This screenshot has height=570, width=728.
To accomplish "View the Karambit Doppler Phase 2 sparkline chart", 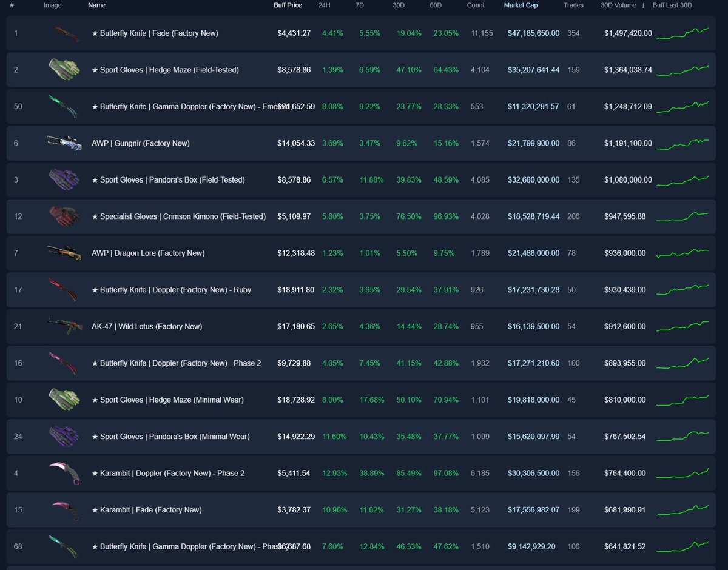I will 682,473.
